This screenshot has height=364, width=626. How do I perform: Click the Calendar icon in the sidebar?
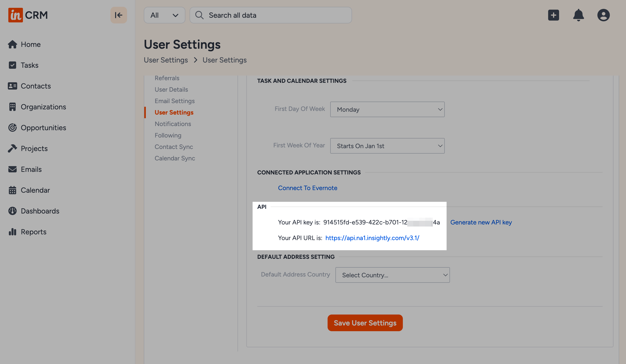(x=12, y=190)
